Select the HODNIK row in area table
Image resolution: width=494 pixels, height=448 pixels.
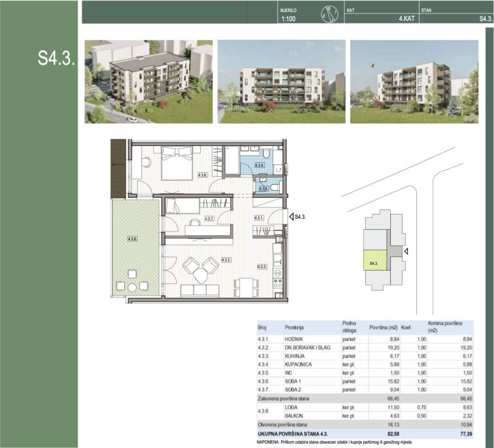[365, 338]
